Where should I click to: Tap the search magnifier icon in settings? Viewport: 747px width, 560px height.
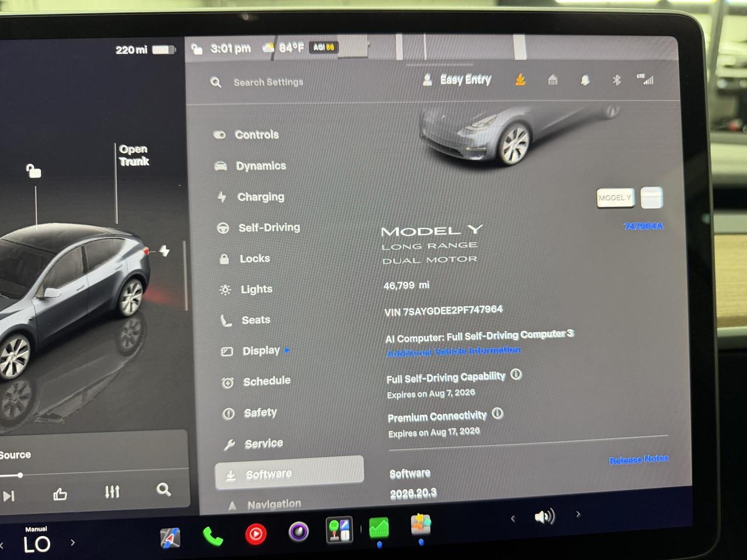point(216,82)
